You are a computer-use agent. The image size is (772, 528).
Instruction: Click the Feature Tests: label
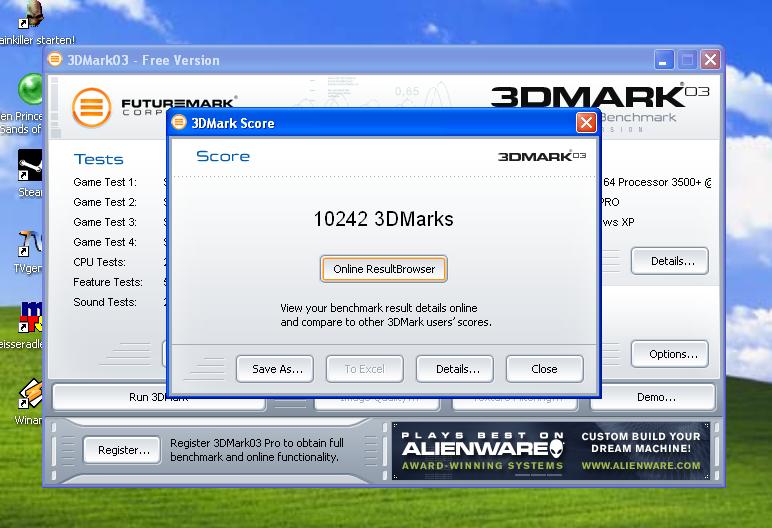[x=108, y=282]
